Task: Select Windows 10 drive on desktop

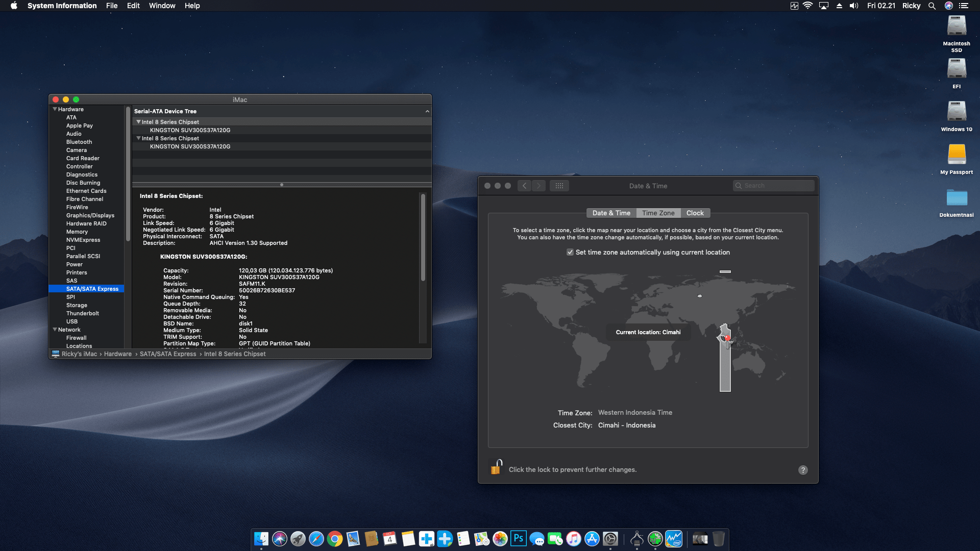Action: [x=957, y=112]
